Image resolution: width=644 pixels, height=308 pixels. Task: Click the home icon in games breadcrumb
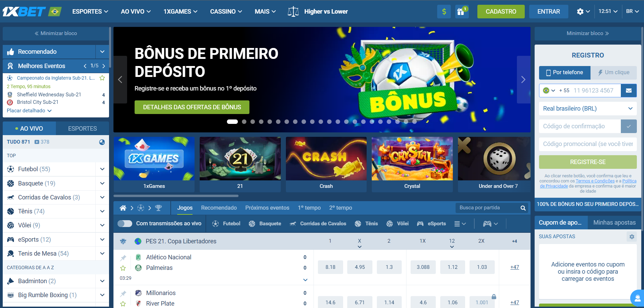pos(123,208)
